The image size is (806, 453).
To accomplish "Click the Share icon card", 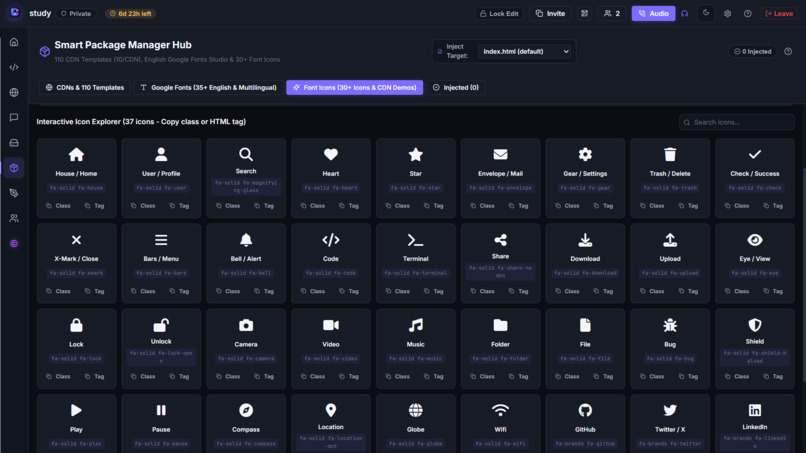I will (501, 263).
